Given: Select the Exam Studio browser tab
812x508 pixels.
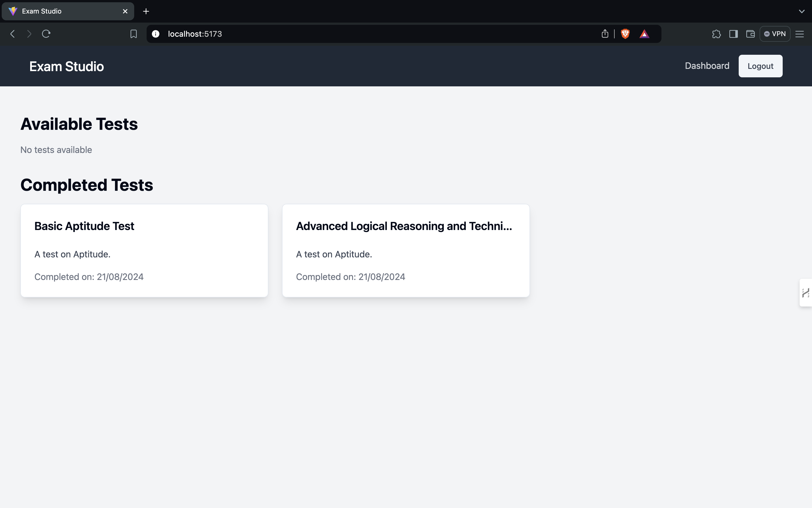Looking at the screenshot, I should click(x=68, y=11).
